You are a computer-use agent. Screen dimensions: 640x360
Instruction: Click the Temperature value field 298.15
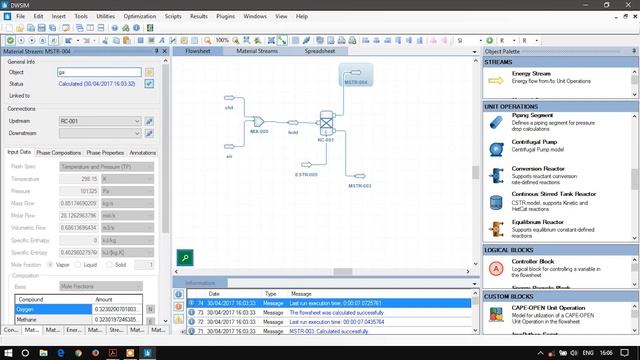pos(79,179)
